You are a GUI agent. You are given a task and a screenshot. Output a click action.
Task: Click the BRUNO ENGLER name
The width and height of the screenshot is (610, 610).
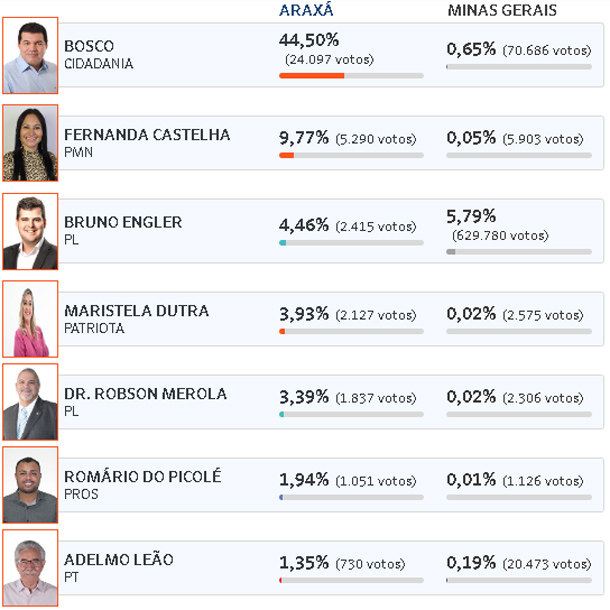pos(123,223)
